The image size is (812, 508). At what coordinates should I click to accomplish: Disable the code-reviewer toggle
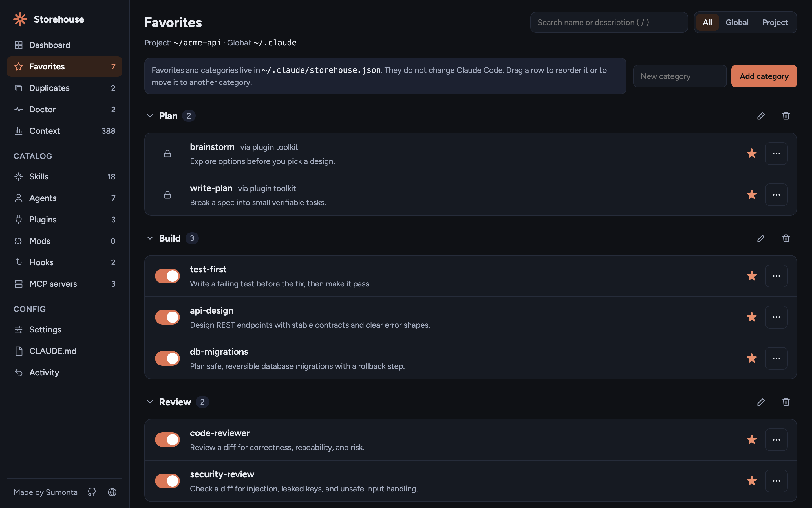(x=167, y=439)
